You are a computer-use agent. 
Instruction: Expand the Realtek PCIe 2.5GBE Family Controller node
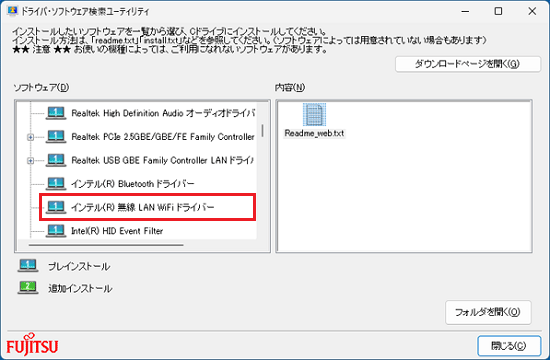tap(31, 137)
